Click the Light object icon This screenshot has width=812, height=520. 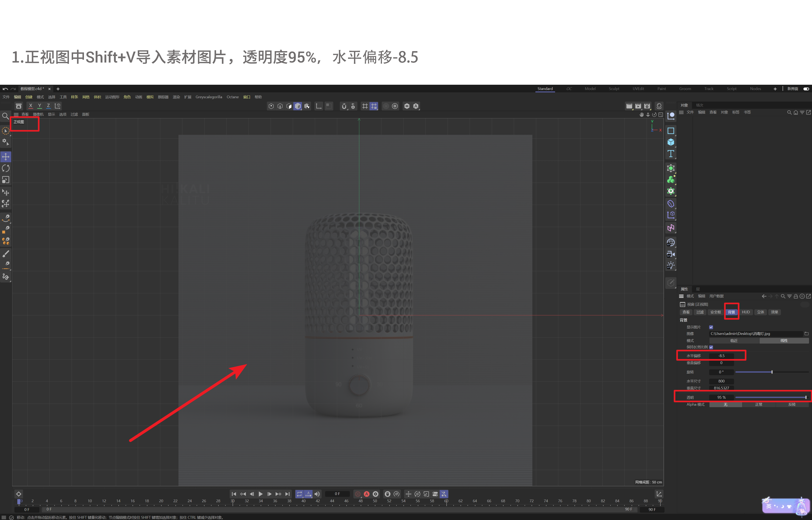tap(671, 265)
